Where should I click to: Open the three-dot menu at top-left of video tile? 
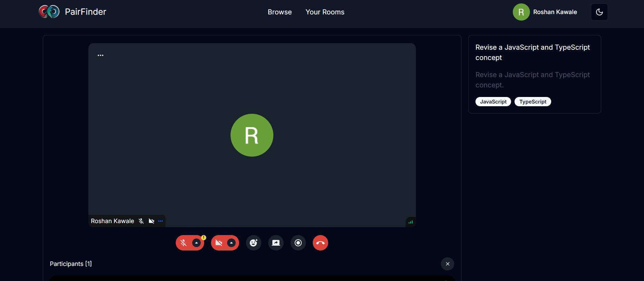100,55
